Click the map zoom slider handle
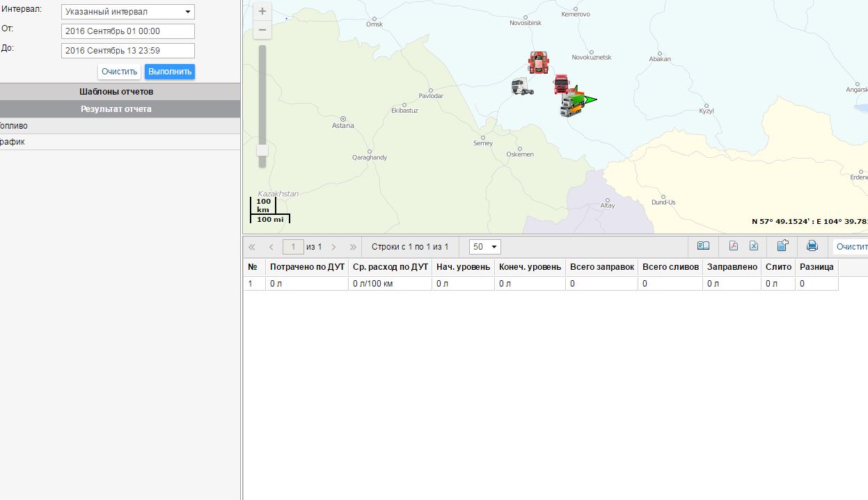Viewport: 868px width, 500px height. point(262,150)
